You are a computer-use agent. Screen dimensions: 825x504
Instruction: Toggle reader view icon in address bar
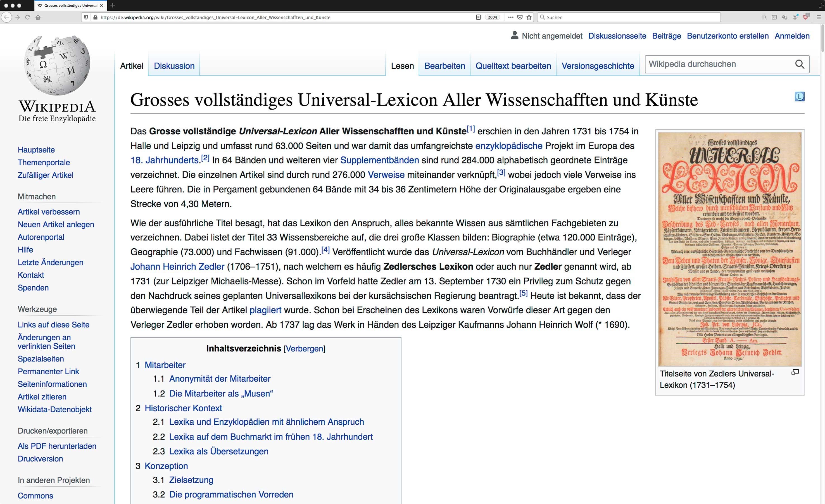[478, 17]
